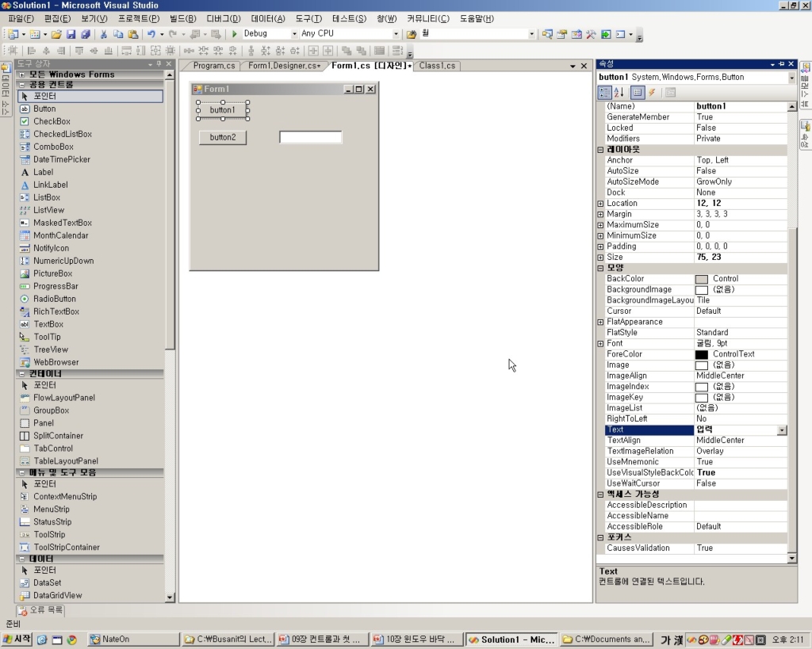This screenshot has width=812, height=649.
Task: Click the toolbox scrollbar down arrow
Action: (x=170, y=597)
